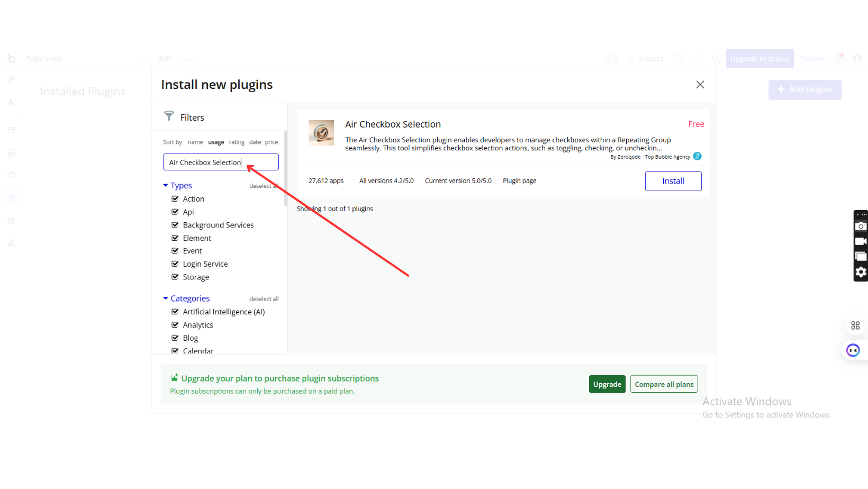
Task: Open the gallery stack icon in floating toolbar
Action: click(861, 257)
